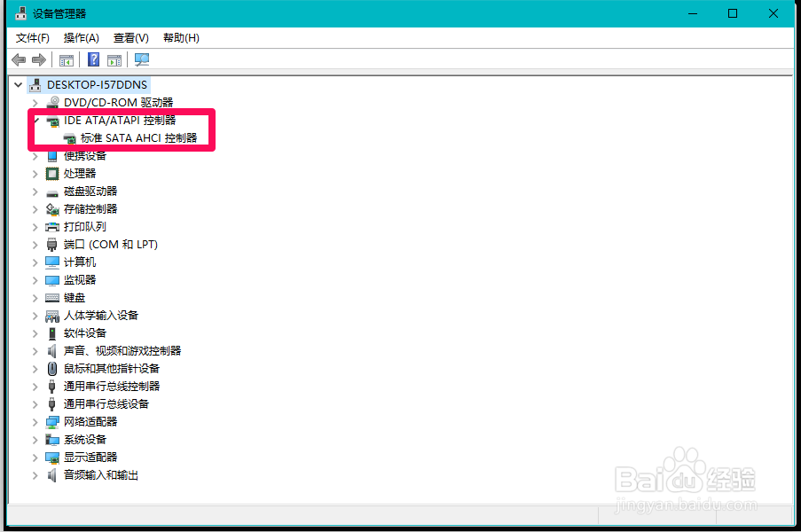Select the 声音、视频和游戏控制器 label

[122, 351]
